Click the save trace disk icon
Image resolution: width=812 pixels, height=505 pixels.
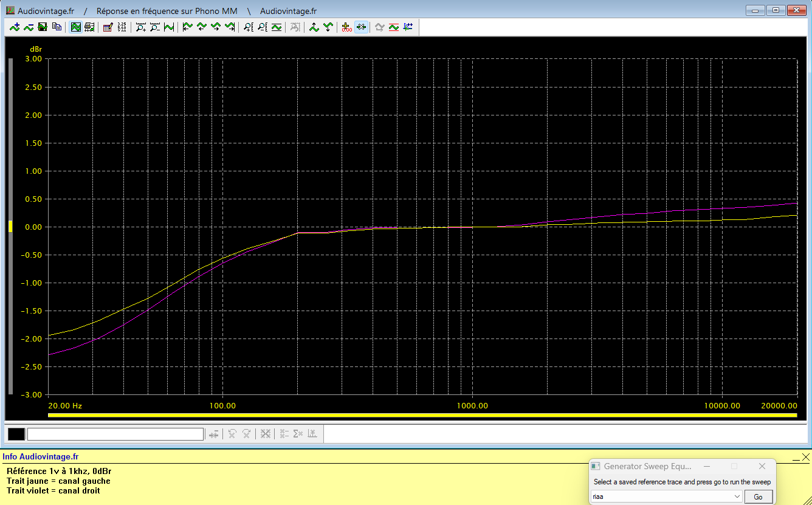click(x=43, y=27)
